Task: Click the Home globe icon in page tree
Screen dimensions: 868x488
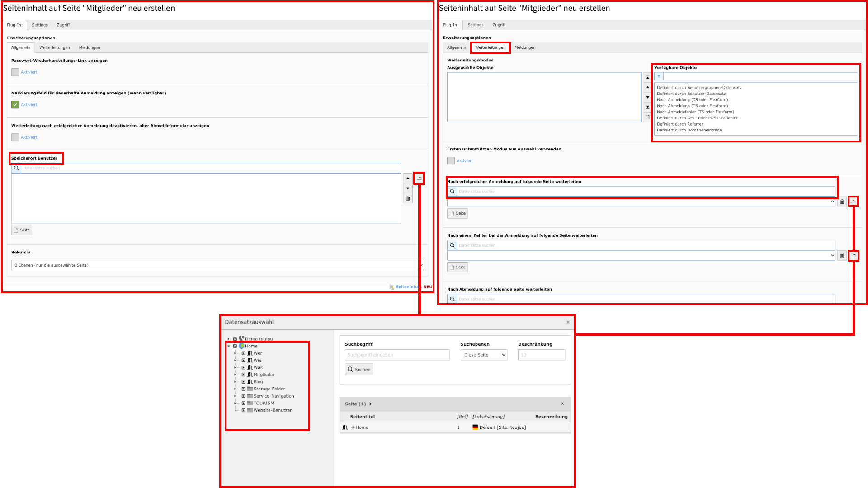Action: (x=242, y=346)
